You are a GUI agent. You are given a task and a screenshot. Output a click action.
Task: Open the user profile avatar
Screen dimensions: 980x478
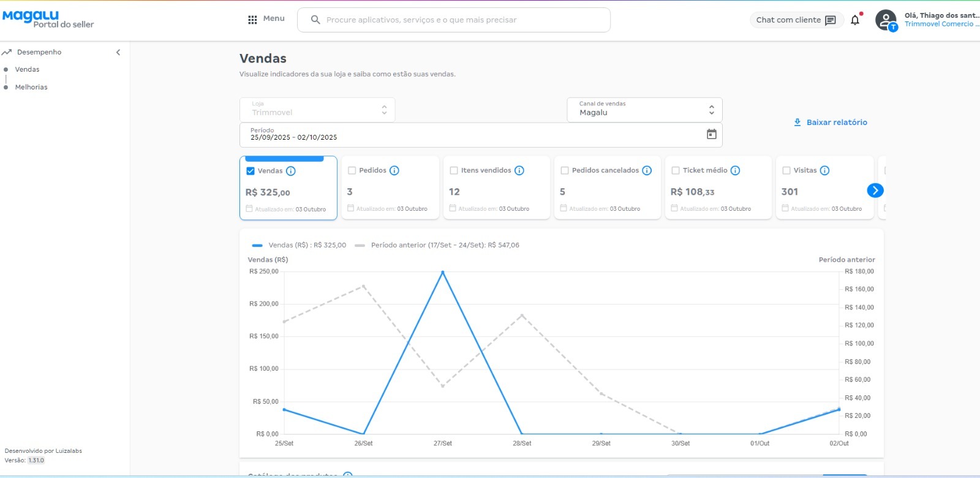click(x=886, y=20)
